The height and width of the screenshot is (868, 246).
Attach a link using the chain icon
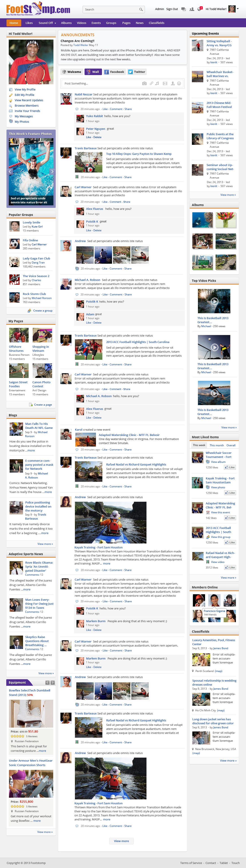point(151,83)
